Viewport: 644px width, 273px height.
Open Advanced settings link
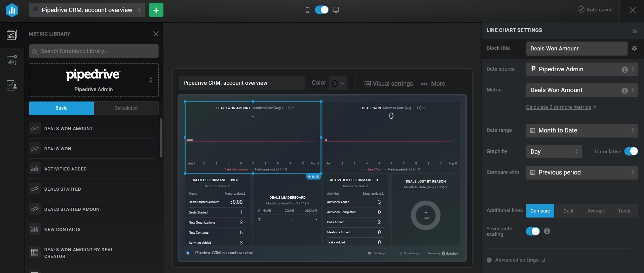point(517,260)
